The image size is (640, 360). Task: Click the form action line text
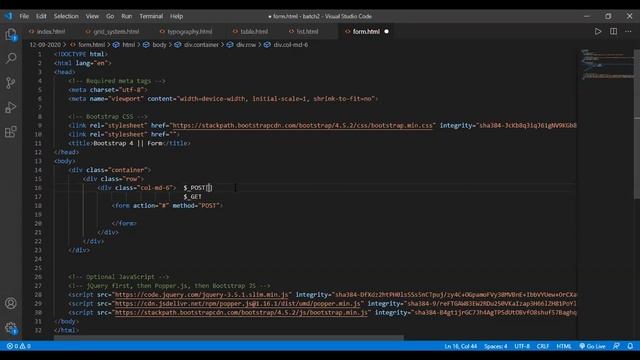(167, 206)
